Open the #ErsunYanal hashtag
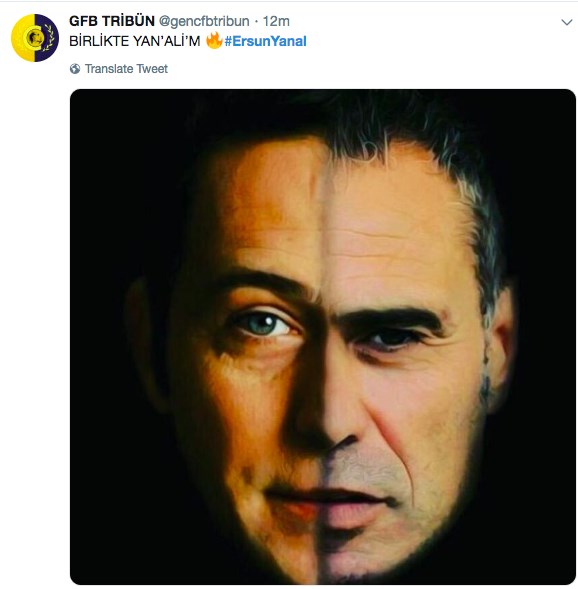 click(x=266, y=41)
